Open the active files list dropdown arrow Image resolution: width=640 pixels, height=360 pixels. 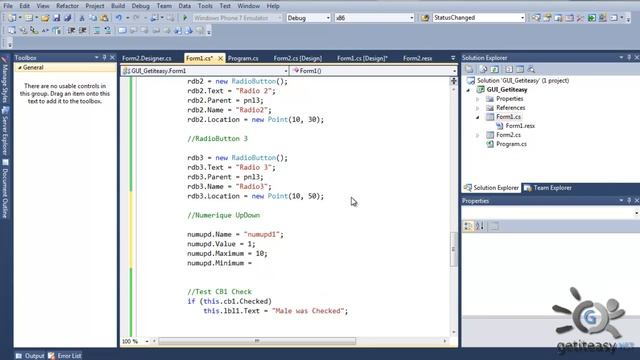coord(453,58)
